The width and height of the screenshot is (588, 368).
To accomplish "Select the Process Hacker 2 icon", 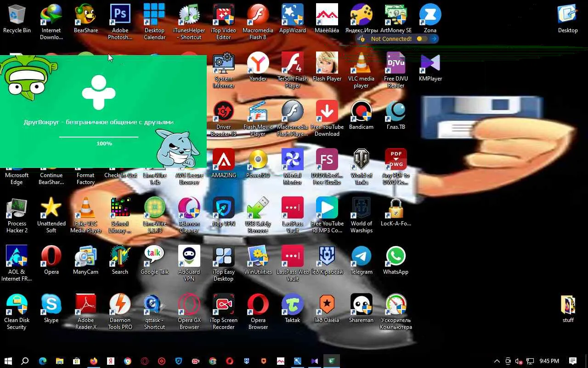I will (x=17, y=215).
